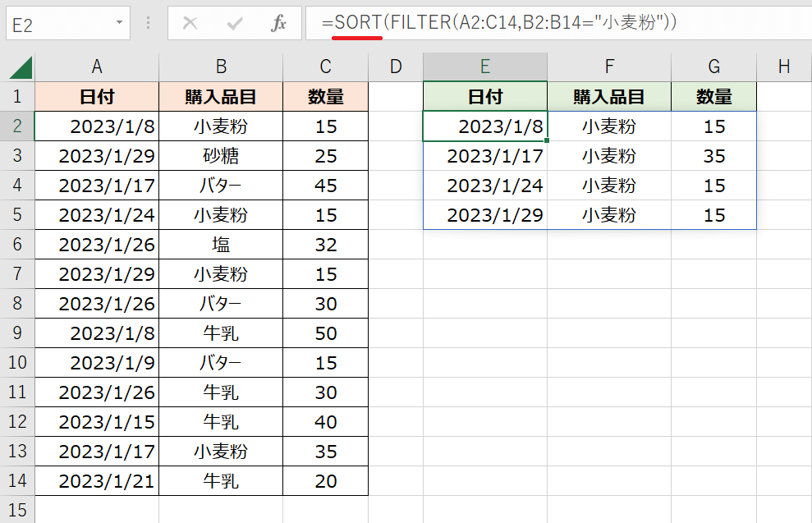812x523 pixels.
Task: Click the 購入品目 header in column F
Action: pos(609,97)
